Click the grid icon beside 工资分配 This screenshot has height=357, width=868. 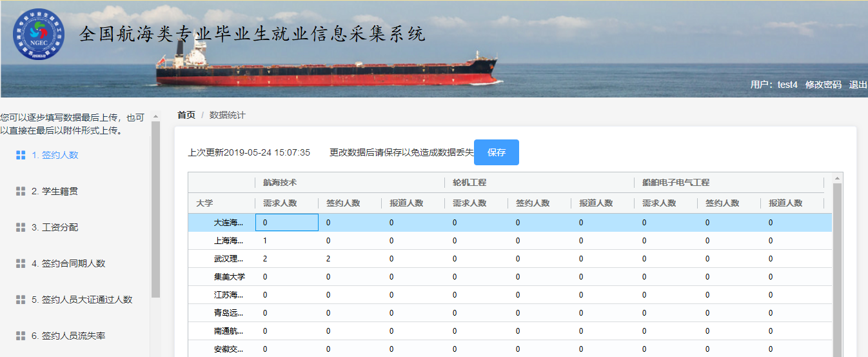(21, 227)
